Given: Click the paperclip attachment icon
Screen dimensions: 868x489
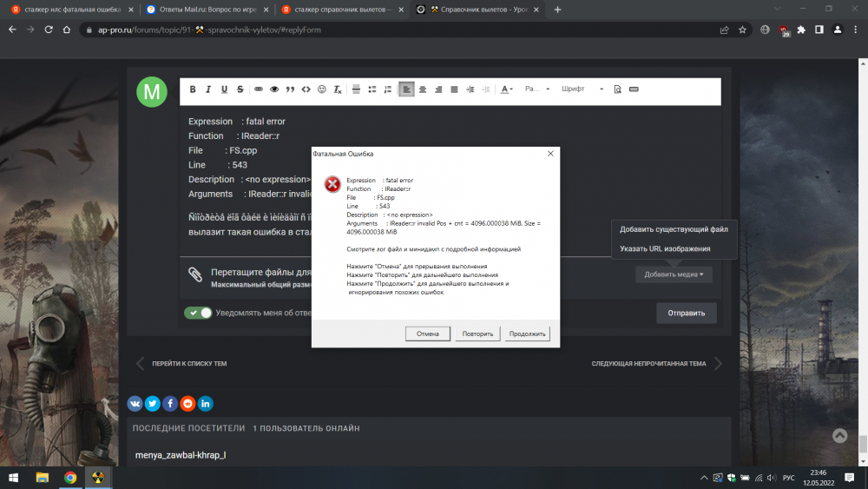Looking at the screenshot, I should (194, 274).
